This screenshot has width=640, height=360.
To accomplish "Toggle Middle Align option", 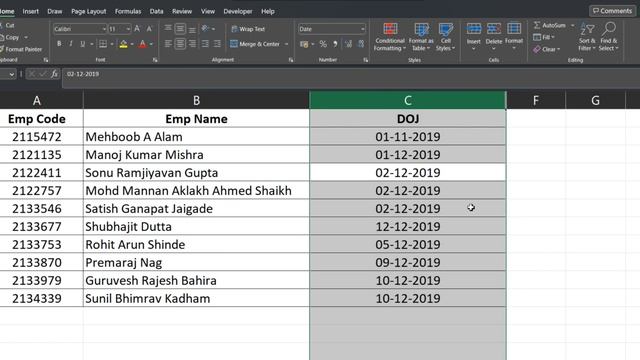I will pos(180,29).
